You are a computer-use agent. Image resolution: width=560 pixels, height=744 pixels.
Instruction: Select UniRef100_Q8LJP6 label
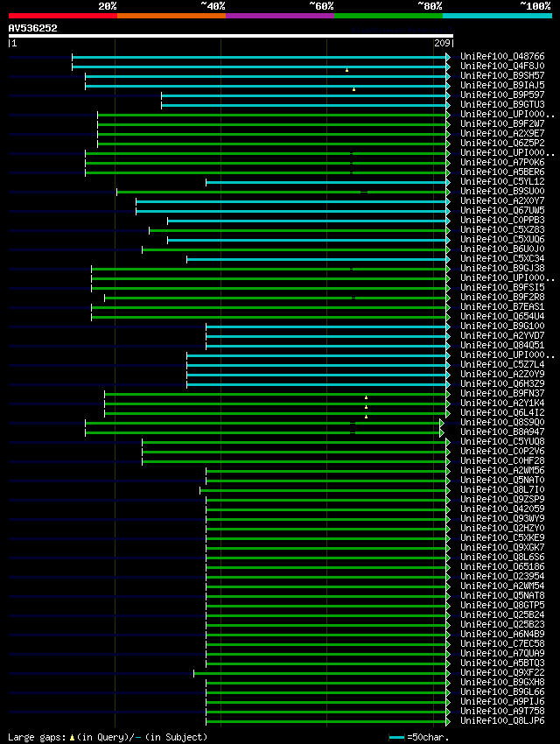click(x=502, y=720)
